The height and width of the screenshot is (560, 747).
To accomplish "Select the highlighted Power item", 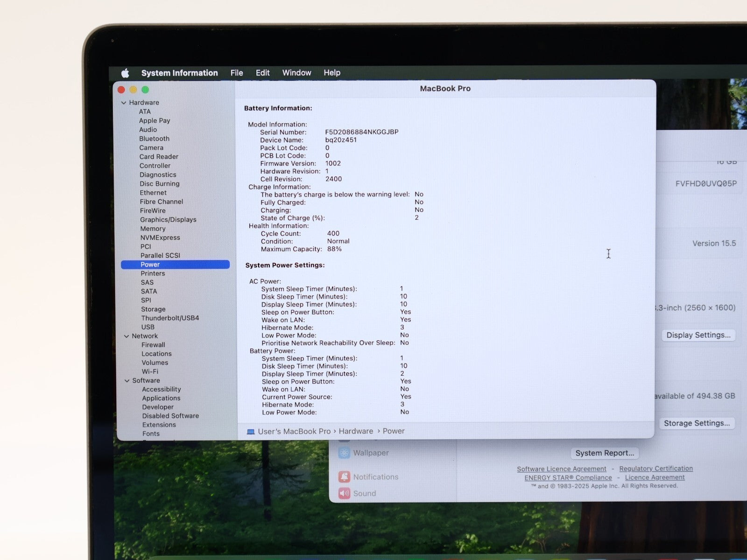I will point(175,265).
